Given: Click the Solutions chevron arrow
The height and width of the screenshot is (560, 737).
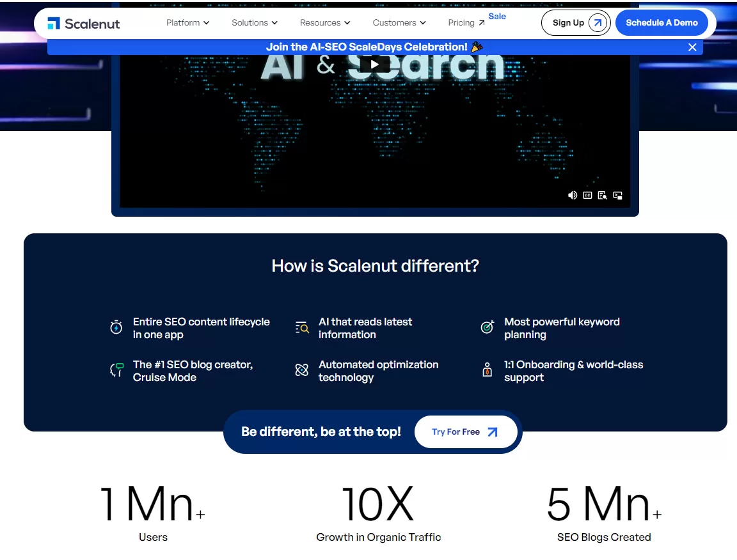Looking at the screenshot, I should 274,22.
